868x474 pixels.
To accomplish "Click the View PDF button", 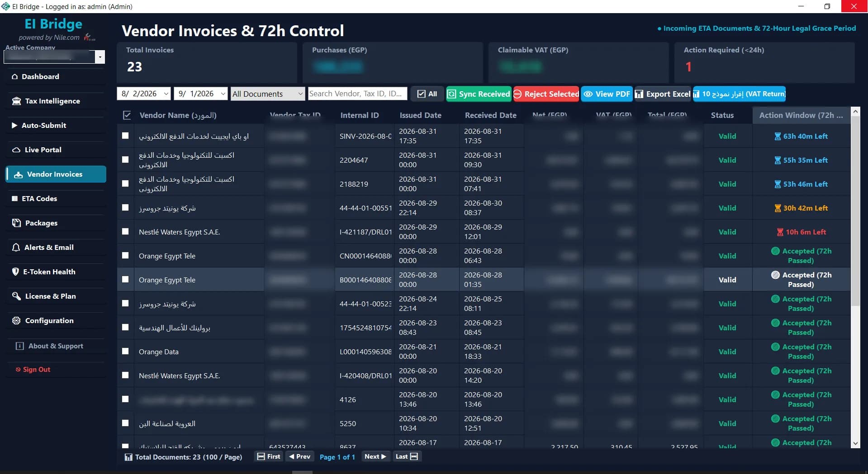I will (607, 94).
